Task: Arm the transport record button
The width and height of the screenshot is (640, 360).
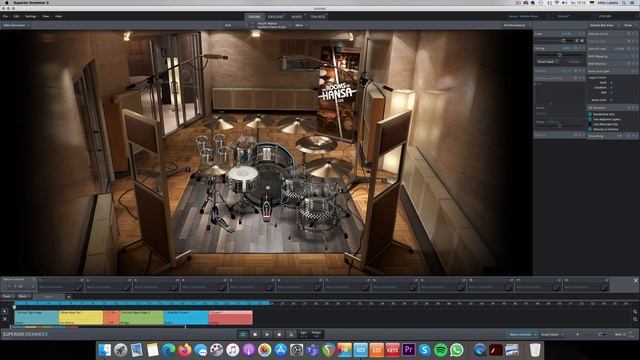Action: [279, 334]
